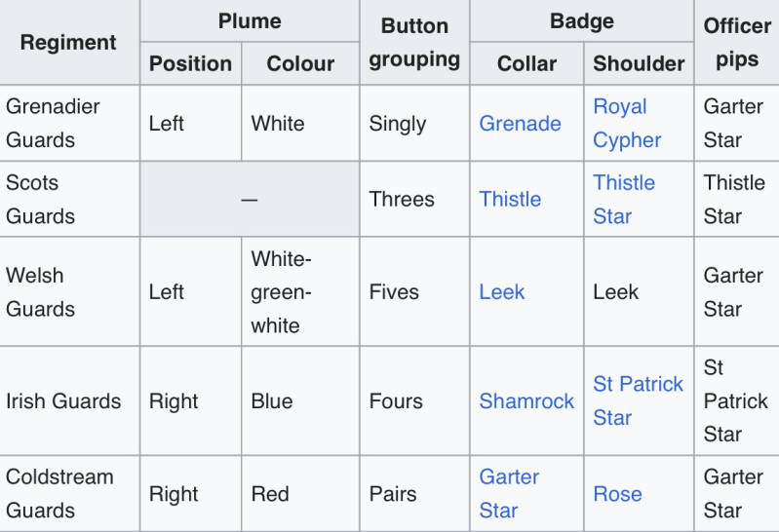Click the Rose shoulder badge link
The width and height of the screenshot is (779, 532).
617,494
